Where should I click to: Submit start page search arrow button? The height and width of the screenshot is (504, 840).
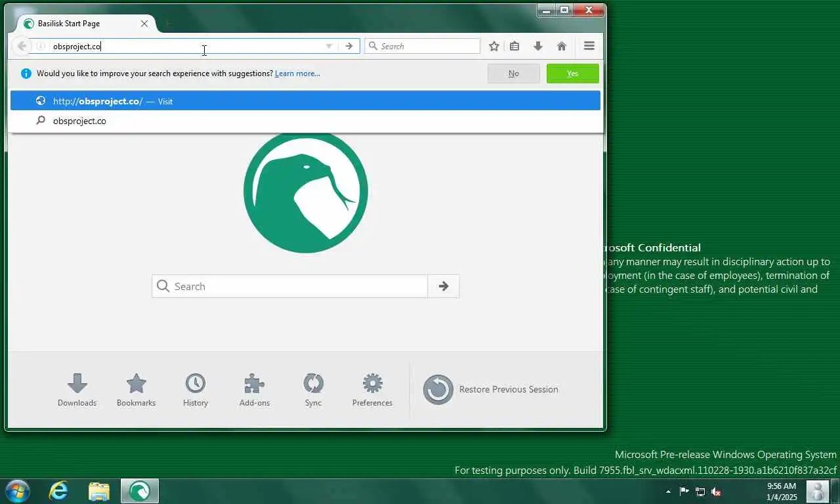point(444,286)
